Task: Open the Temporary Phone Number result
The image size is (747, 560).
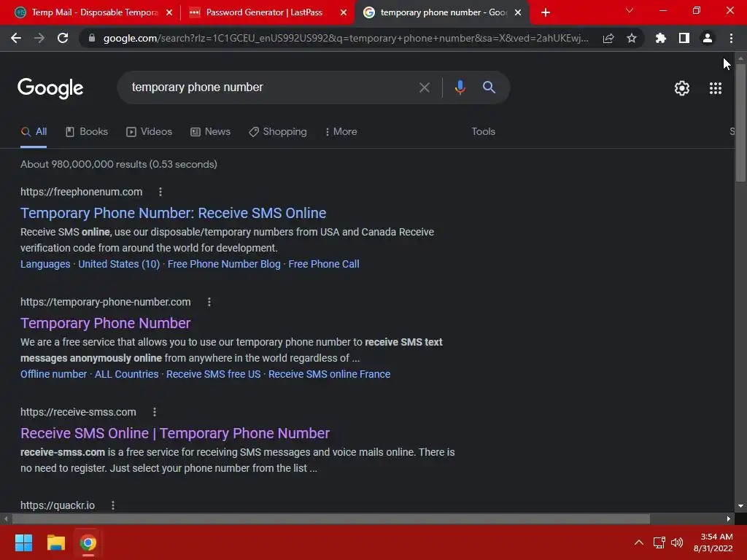Action: click(x=105, y=323)
